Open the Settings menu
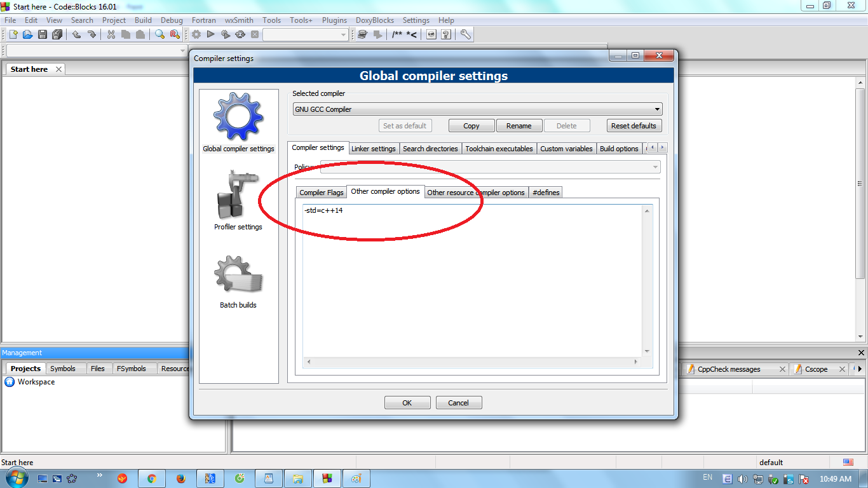This screenshot has height=488, width=868. 416,20
